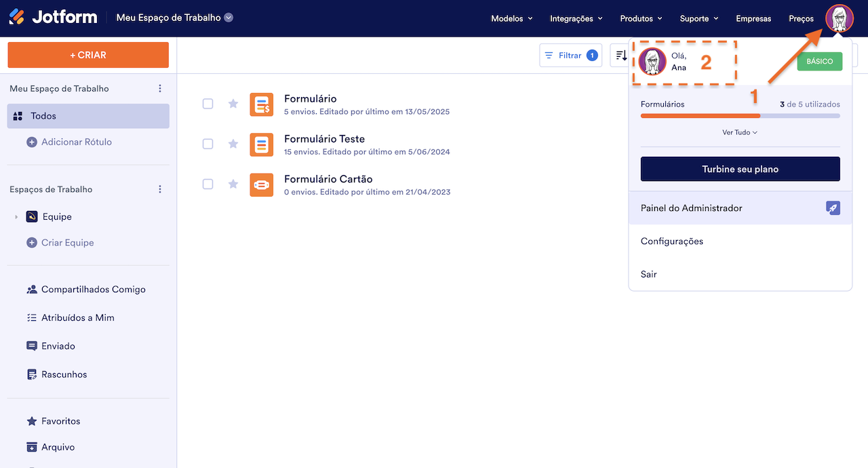868x468 pixels.
Task: Check the checkbox next to Formulário
Action: point(208,104)
